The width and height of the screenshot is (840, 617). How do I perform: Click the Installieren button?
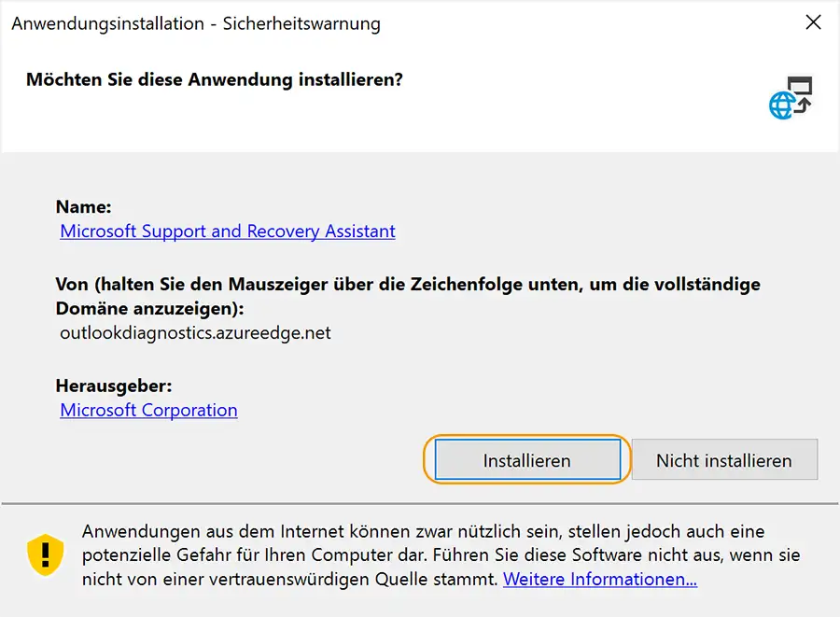(x=527, y=460)
